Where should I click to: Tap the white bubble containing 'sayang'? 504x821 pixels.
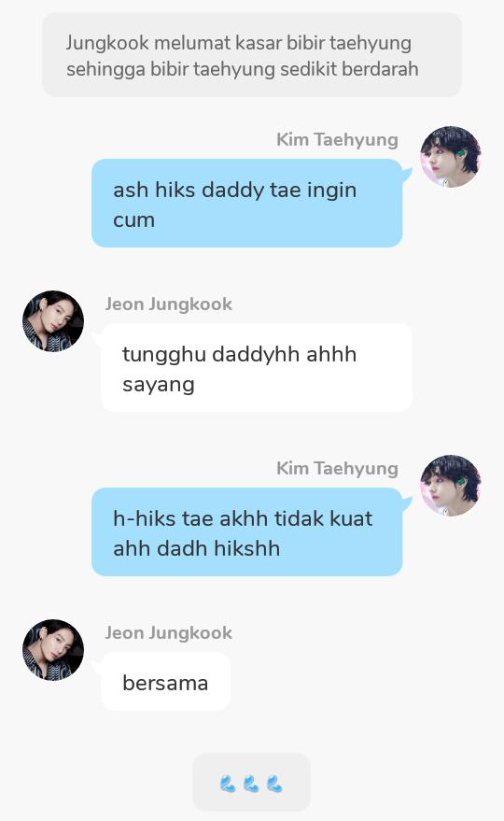point(257,367)
